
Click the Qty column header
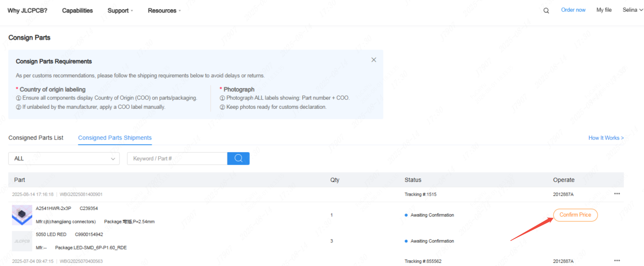[335, 180]
